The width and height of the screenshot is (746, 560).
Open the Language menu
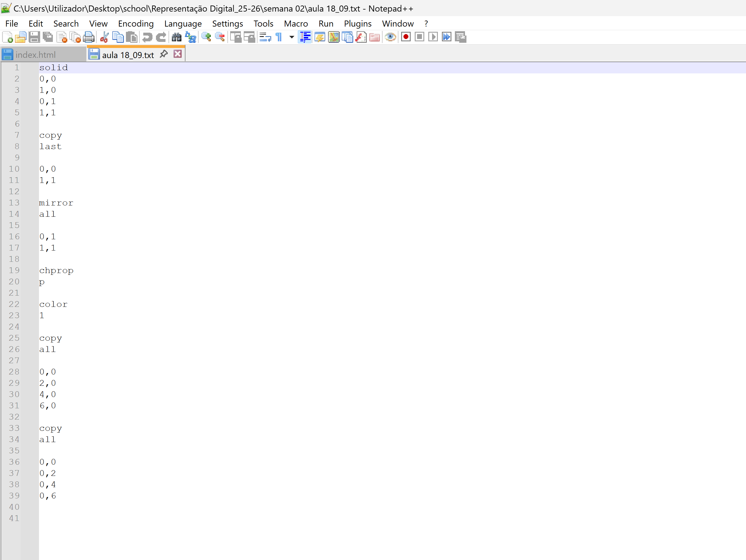183,24
